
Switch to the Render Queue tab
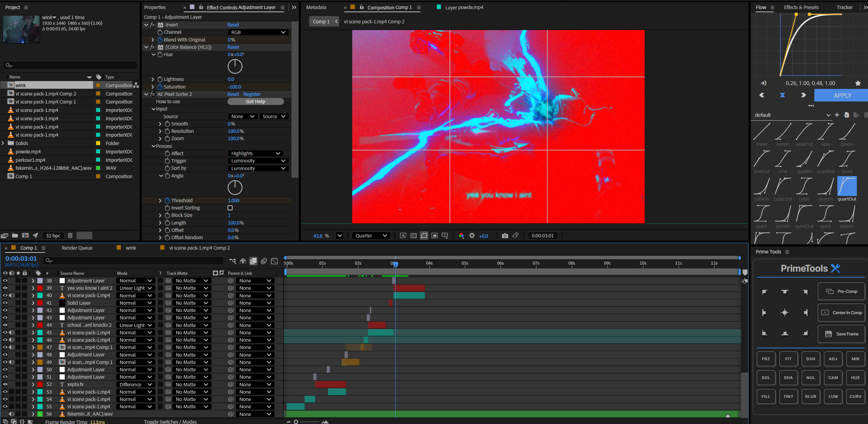77,248
